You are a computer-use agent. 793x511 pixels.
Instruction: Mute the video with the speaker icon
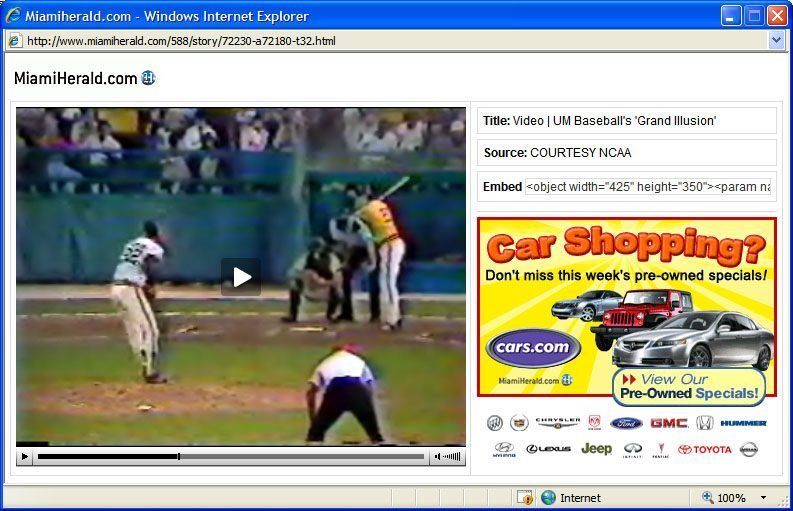pos(437,457)
